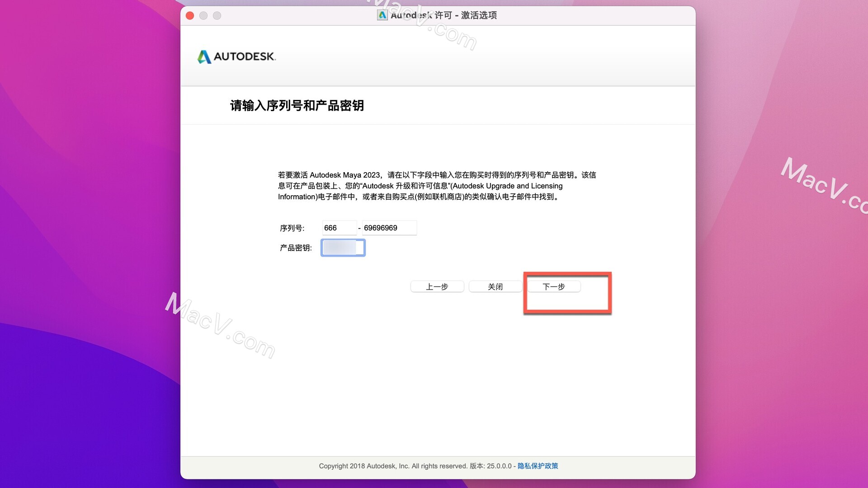Viewport: 868px width, 488px height.
Task: Click the 关闭 (Close) button
Action: [495, 286]
